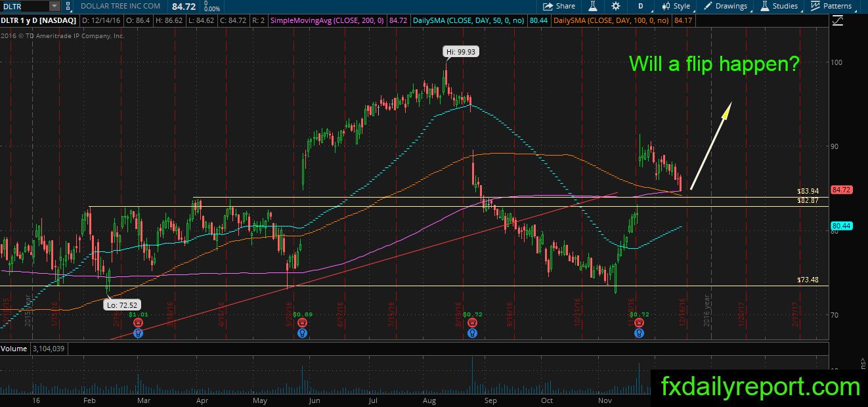Click the Volume subgraph label
This screenshot has height=407, width=868.
pyautogui.click(x=13, y=349)
